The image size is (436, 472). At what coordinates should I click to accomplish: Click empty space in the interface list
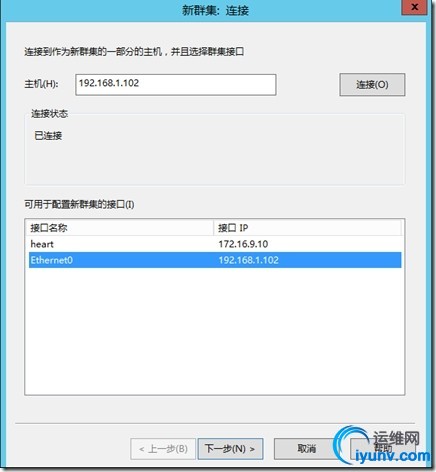tap(215, 330)
